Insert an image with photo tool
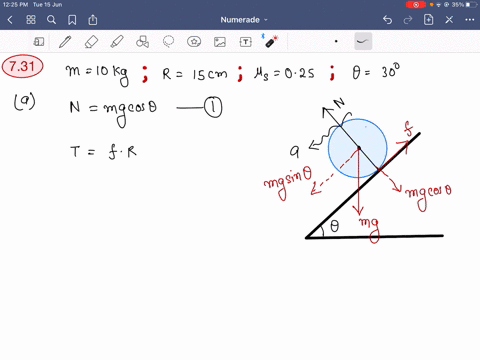 click(220, 42)
